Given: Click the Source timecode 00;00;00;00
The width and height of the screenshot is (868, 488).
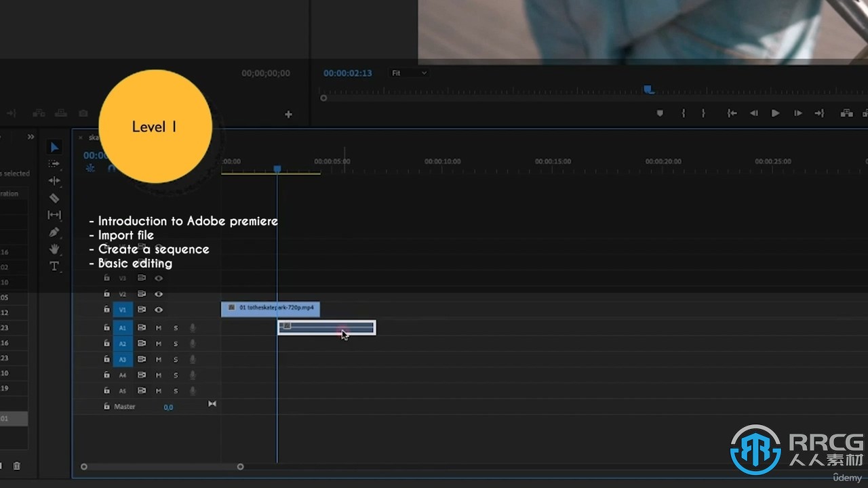Looking at the screenshot, I should coord(266,73).
